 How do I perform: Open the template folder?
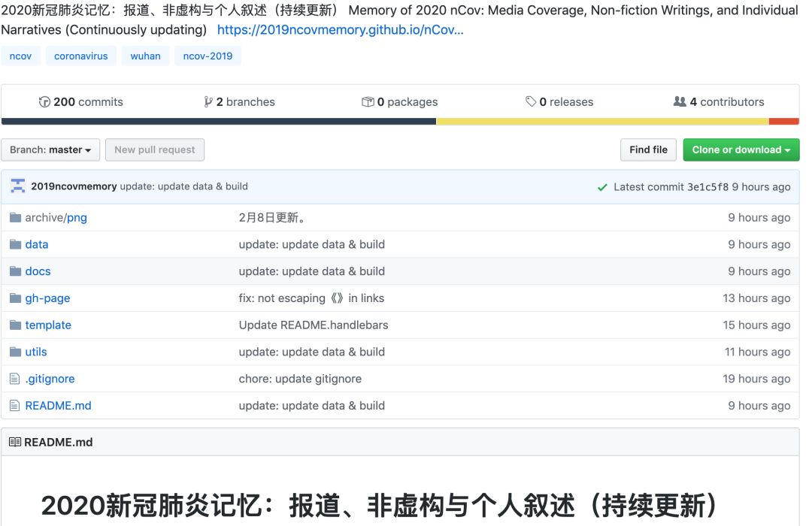point(48,325)
